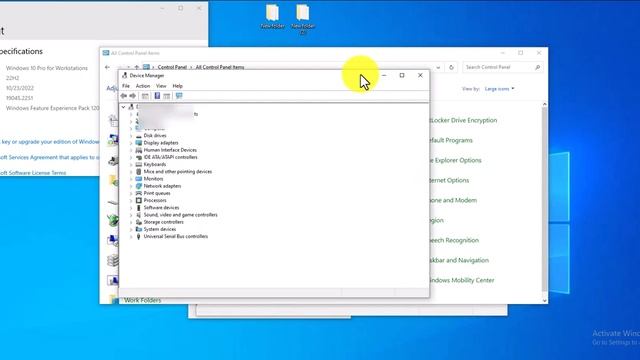
Task: Expand the Universal Serial Bus controllers node
Action: [131, 236]
